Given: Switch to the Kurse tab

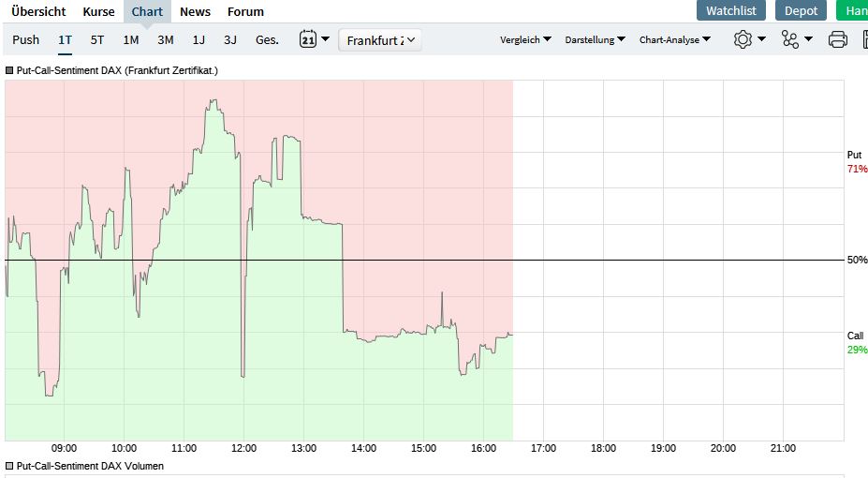Looking at the screenshot, I should pos(98,11).
